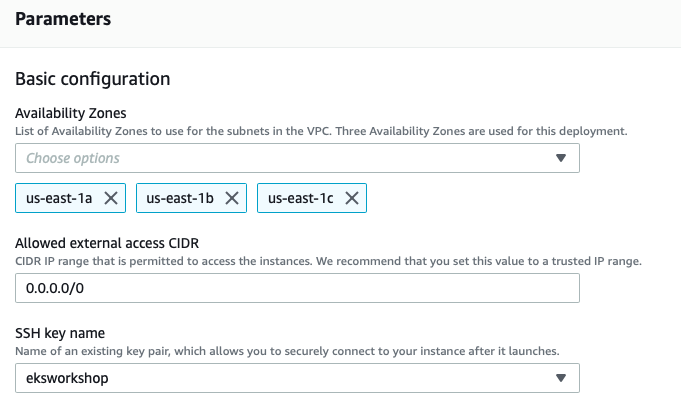Select the us-east-1b tag label
681x406 pixels.
[181, 198]
